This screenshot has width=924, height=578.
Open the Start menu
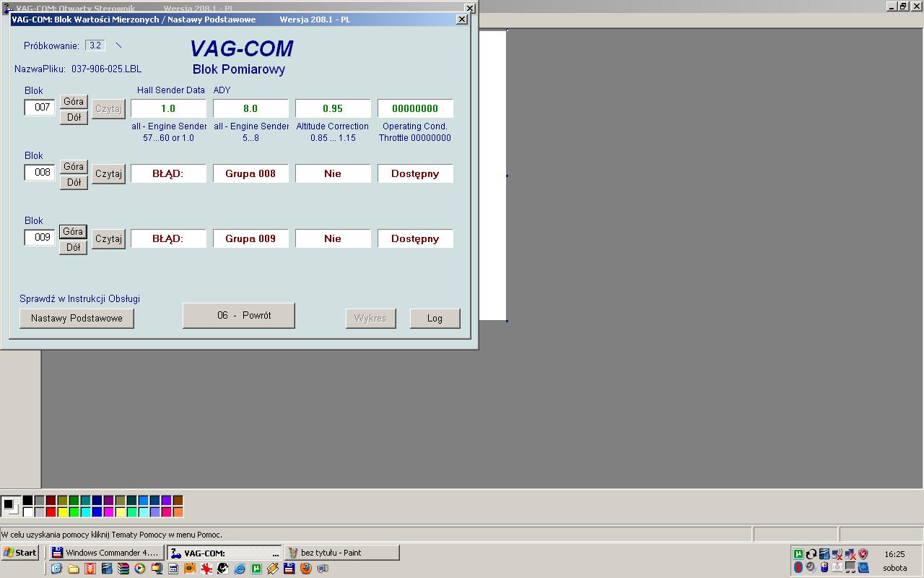click(x=20, y=553)
